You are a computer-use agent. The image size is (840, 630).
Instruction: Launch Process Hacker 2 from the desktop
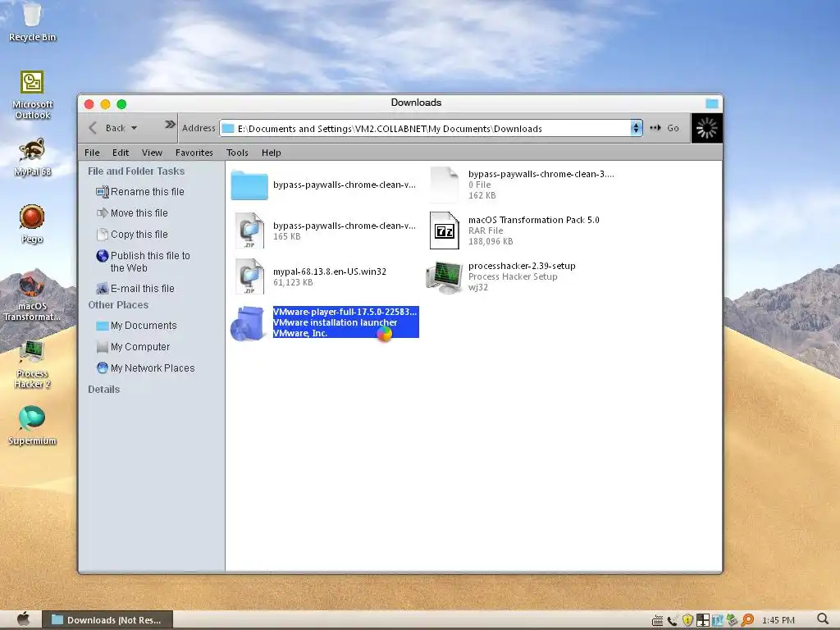point(32,364)
